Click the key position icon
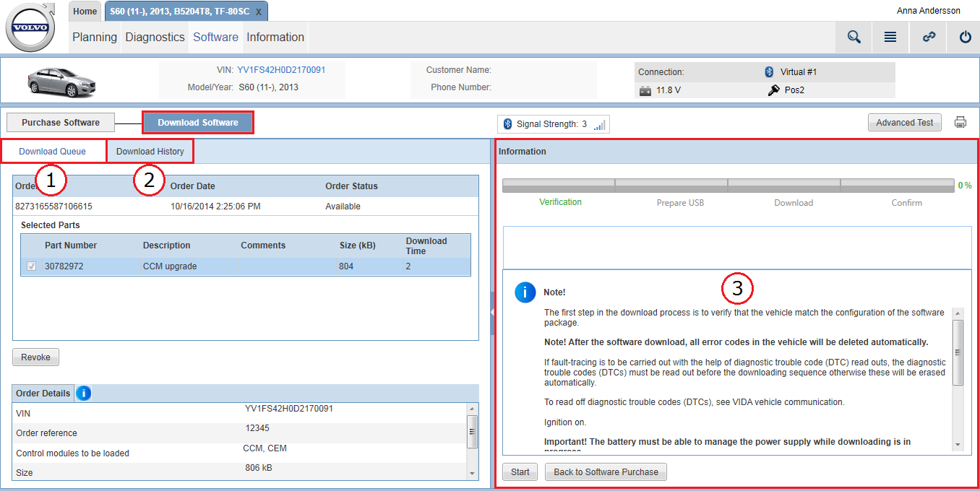The image size is (980, 491). point(773,90)
